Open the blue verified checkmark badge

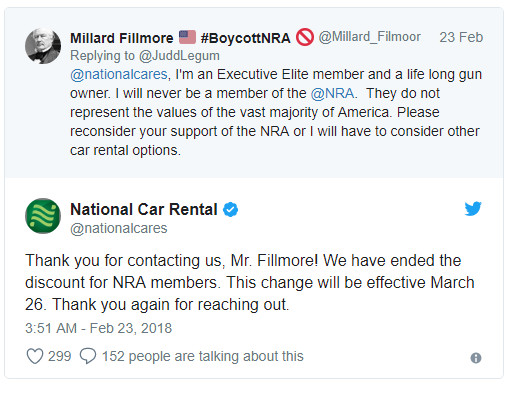point(230,210)
